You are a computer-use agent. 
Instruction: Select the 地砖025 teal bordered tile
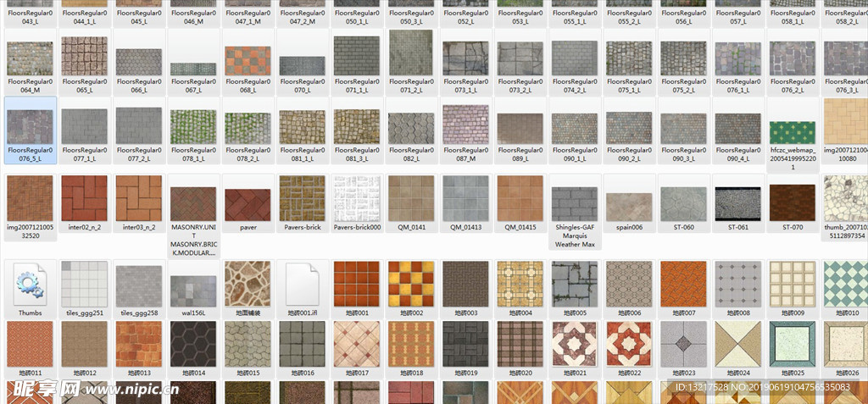tap(793, 344)
